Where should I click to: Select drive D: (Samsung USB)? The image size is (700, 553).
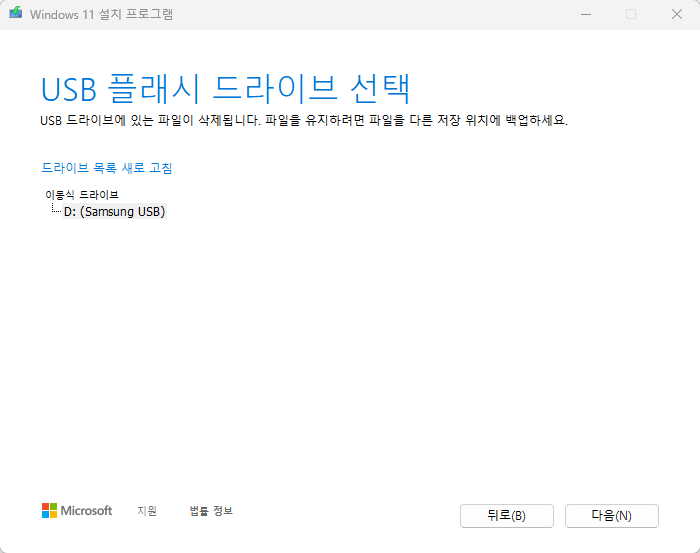point(114,211)
